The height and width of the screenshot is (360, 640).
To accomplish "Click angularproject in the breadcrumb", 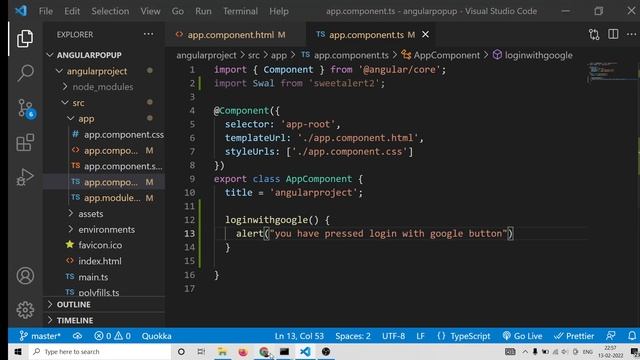I will click(206, 55).
